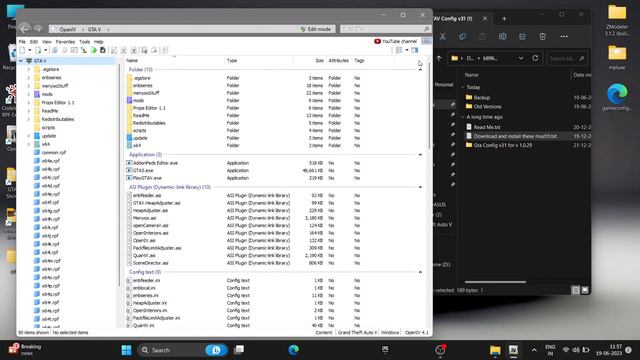Select x64a.rpf in the tree
This screenshot has width=640, height=360.
(51, 161)
